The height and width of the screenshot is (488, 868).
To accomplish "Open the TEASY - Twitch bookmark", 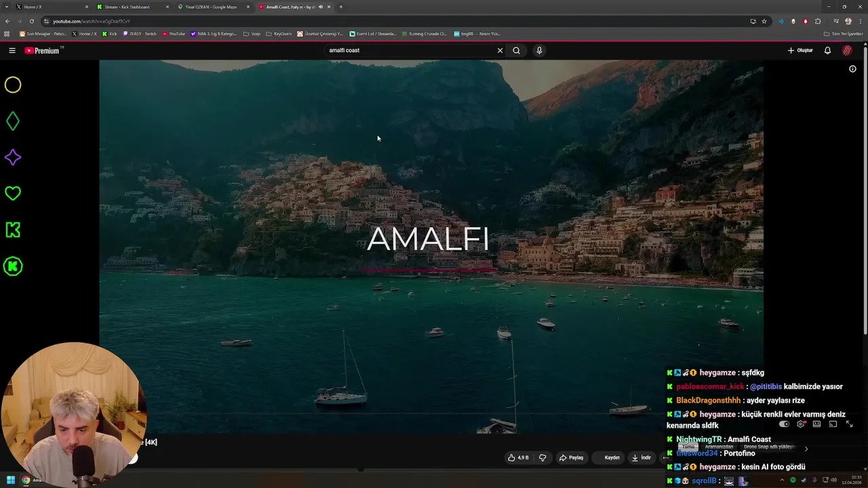I will [140, 33].
